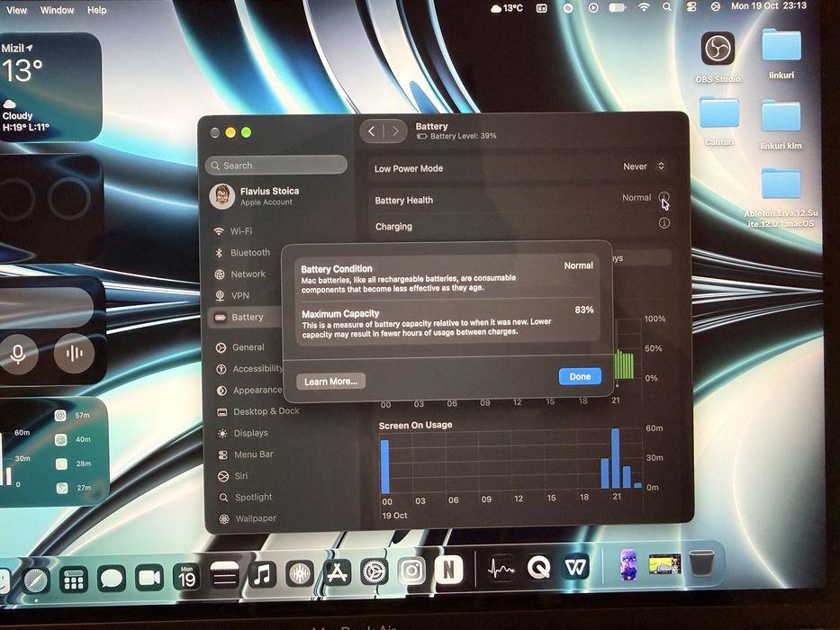Click Done in Battery Condition dialog
This screenshot has width=840, height=630.
pos(580,376)
